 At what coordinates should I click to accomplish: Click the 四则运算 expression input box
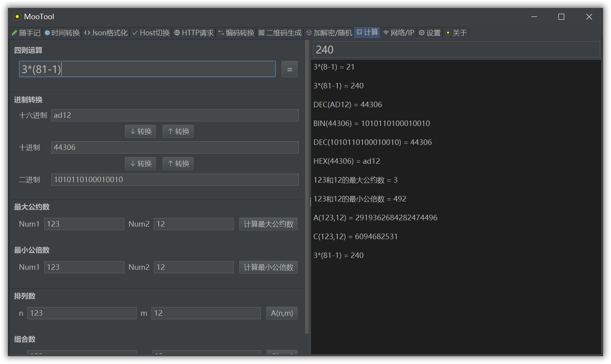click(147, 70)
